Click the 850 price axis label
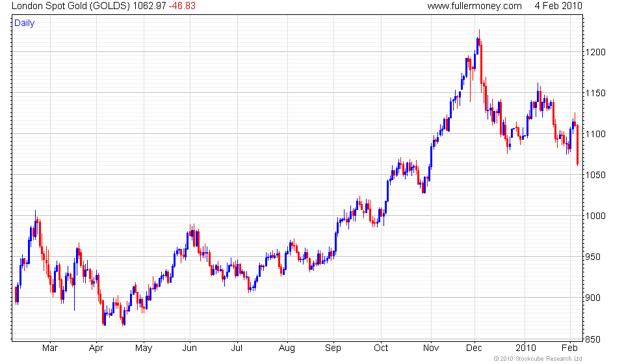 pos(593,339)
